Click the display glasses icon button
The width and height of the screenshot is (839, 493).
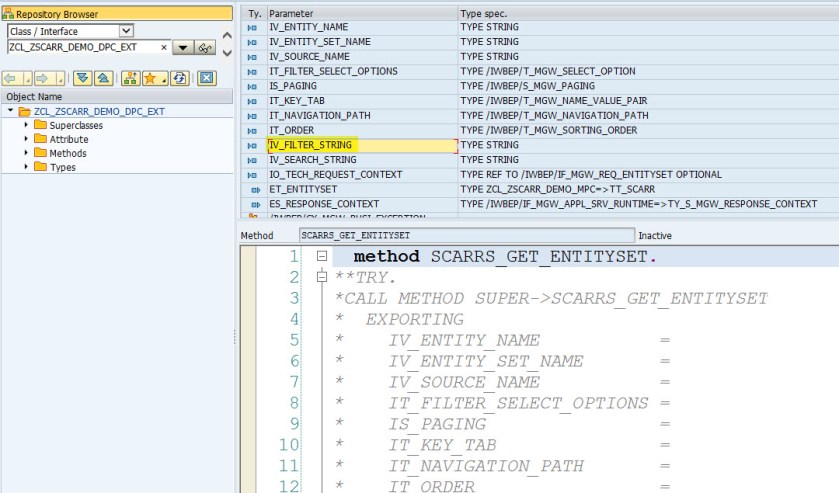(205, 48)
